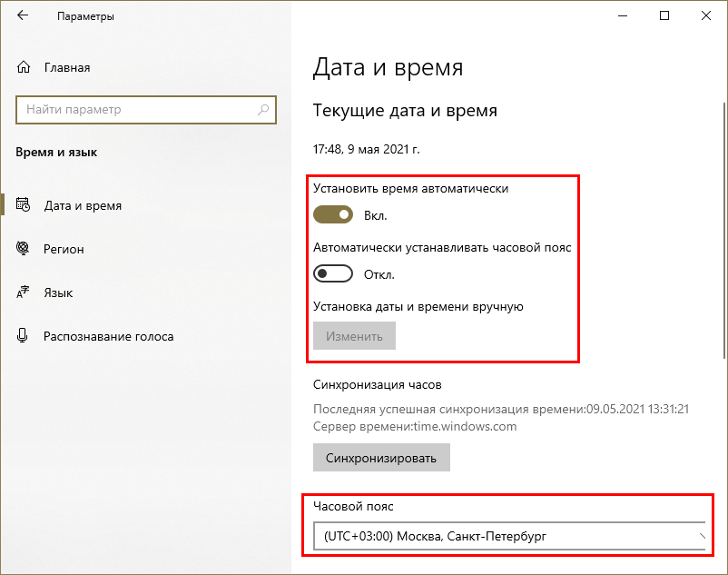Click the Изменить button
This screenshot has height=575, width=728.
tap(354, 336)
